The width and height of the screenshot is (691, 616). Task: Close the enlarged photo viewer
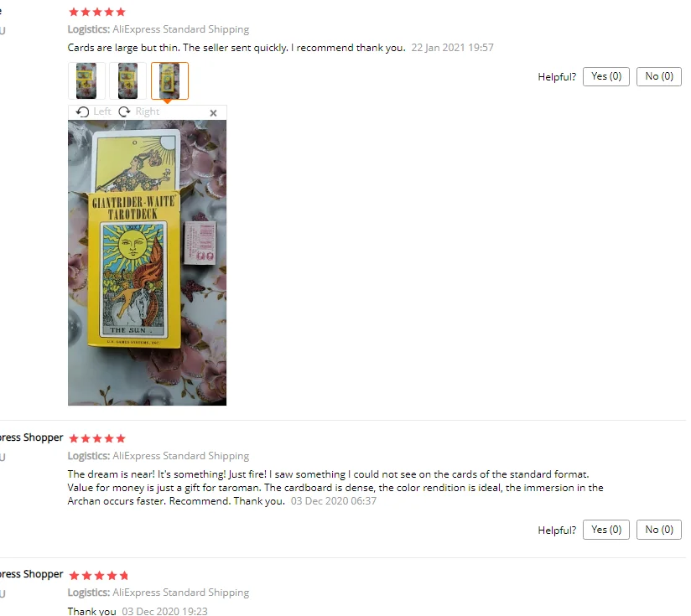(213, 113)
